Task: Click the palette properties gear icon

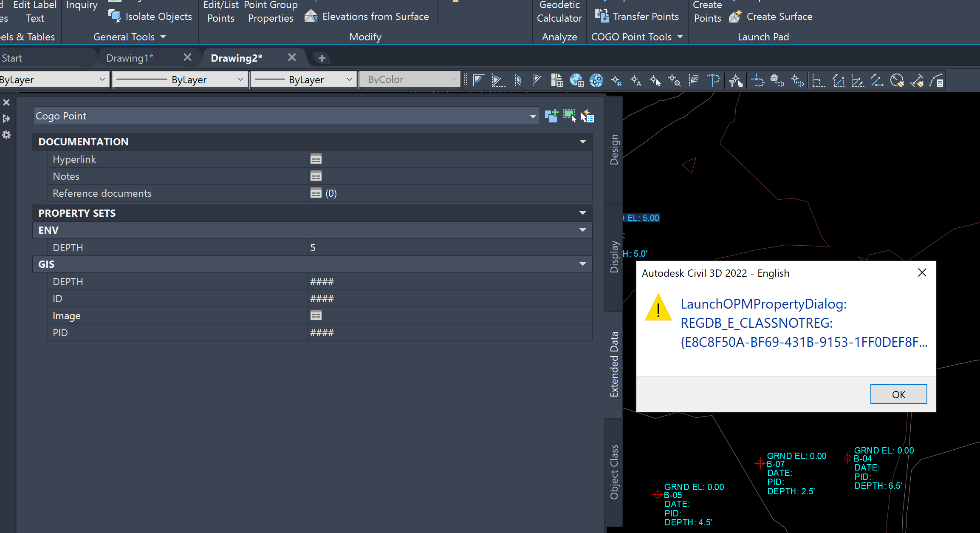Action: click(x=6, y=135)
